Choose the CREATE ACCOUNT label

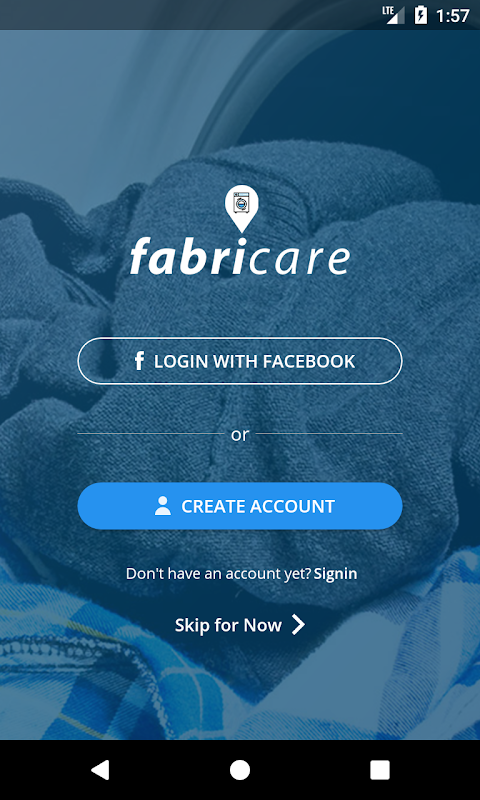point(258,506)
